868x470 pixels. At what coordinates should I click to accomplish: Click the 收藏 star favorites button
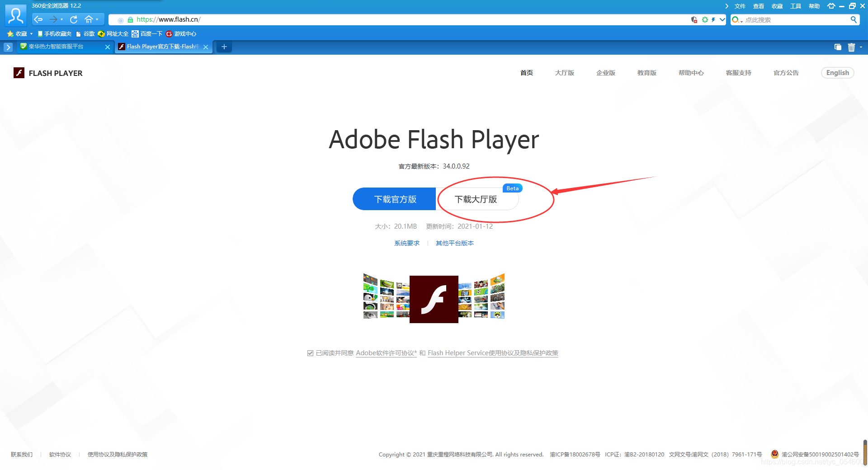point(17,34)
